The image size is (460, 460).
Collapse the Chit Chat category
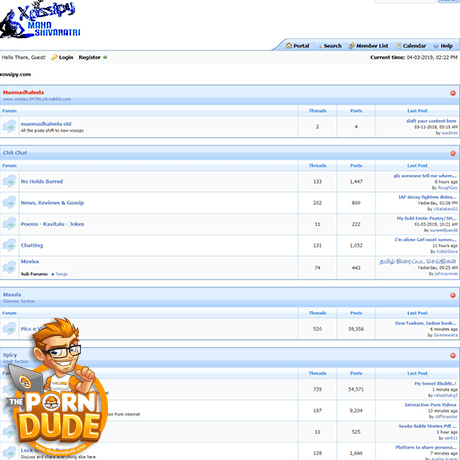pos(453,153)
